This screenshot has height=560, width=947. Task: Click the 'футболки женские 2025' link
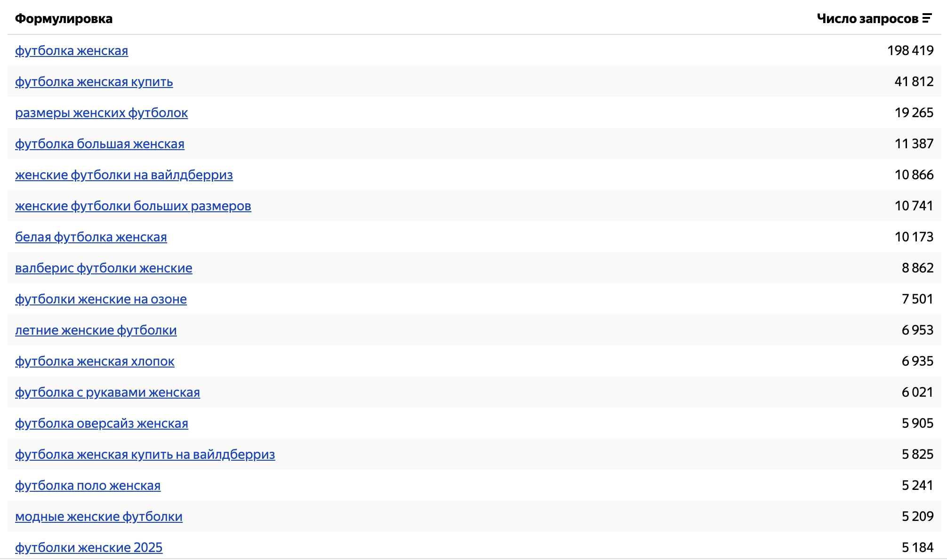89,547
